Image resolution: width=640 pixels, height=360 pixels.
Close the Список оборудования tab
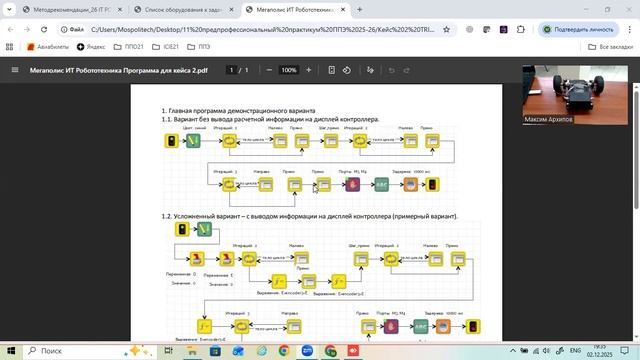coord(231,9)
